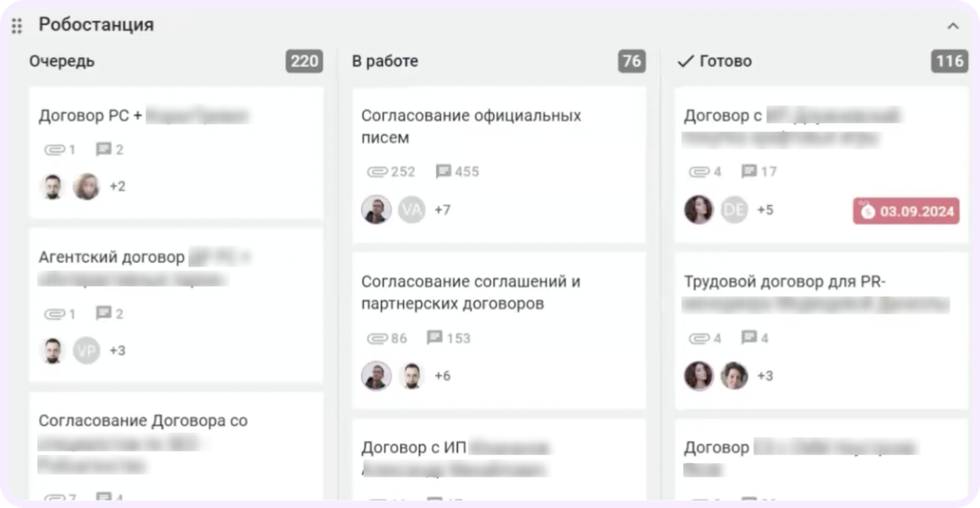
Task: Select the 116 badge in Готово column
Action: tap(949, 61)
